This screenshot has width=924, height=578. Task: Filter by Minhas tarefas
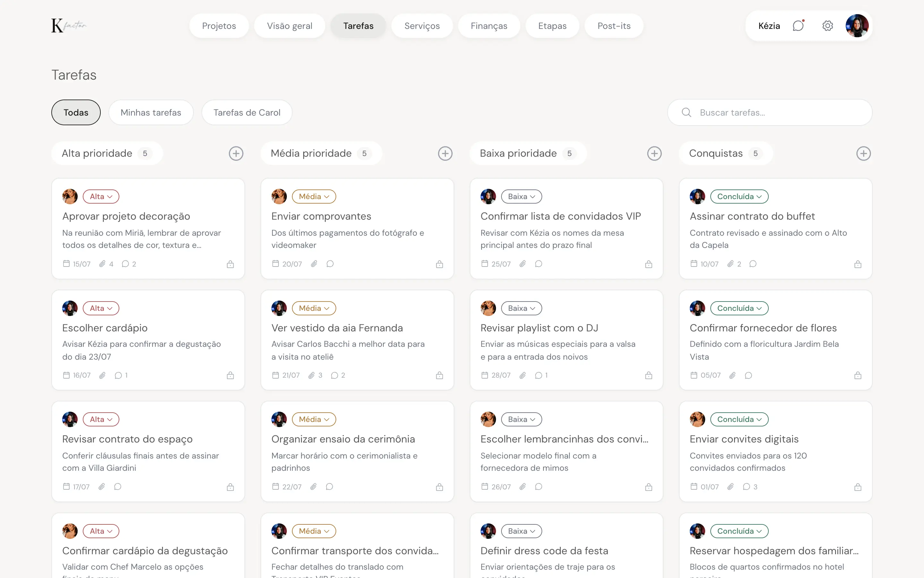(x=151, y=112)
